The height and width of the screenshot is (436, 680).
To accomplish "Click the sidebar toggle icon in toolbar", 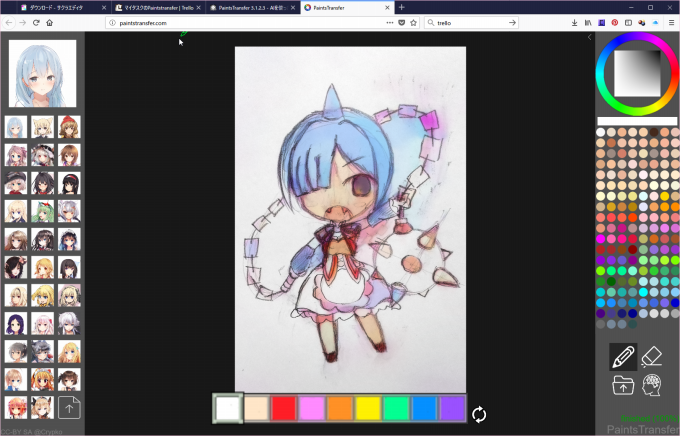I will pyautogui.click(x=628, y=23).
